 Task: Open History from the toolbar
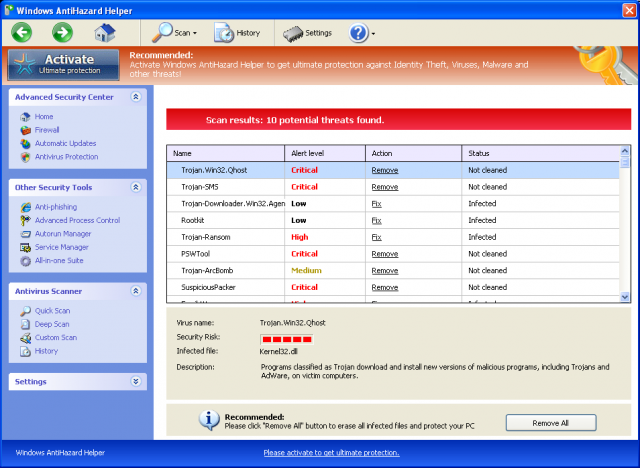(237, 33)
